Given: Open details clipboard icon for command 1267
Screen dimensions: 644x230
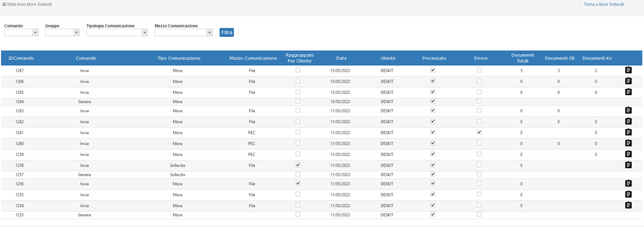Looking at the screenshot, I should pyautogui.click(x=628, y=70).
